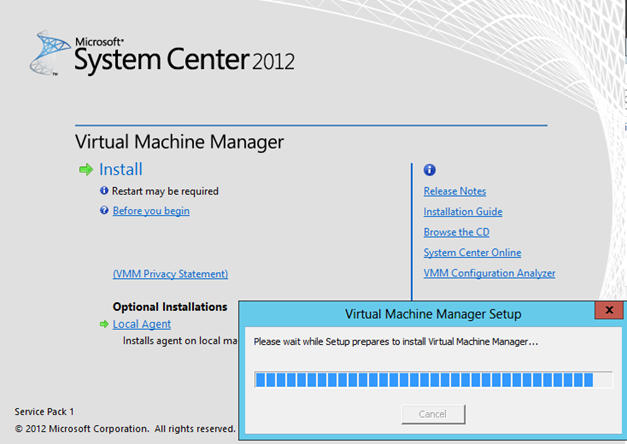Click info icon beside Restart may be required

pos(104,191)
